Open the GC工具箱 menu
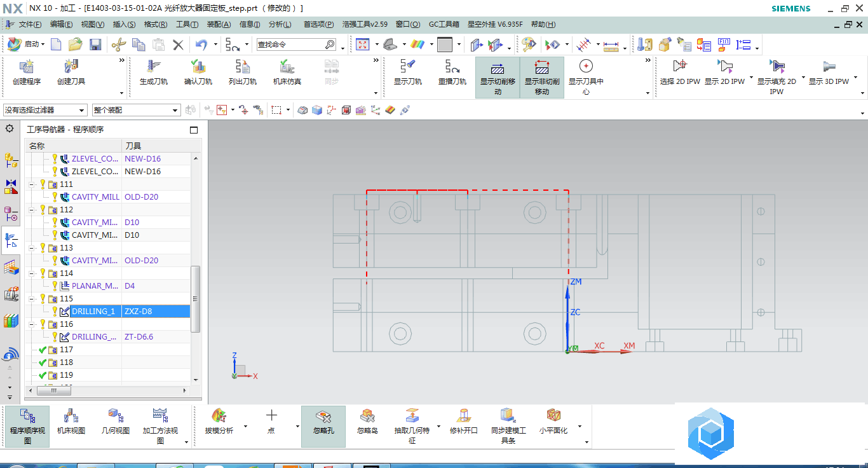This screenshot has width=868, height=468. [444, 24]
